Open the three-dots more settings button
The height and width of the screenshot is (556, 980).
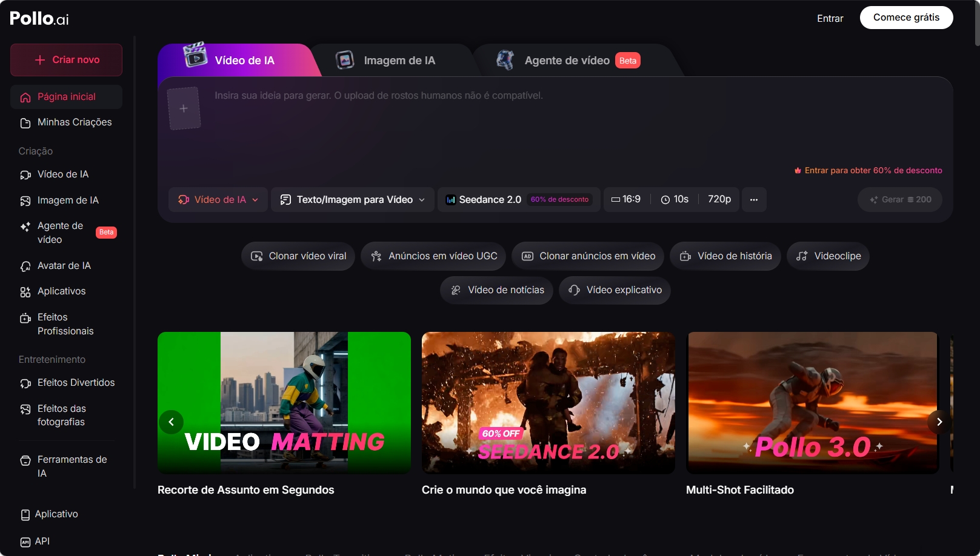(x=754, y=200)
